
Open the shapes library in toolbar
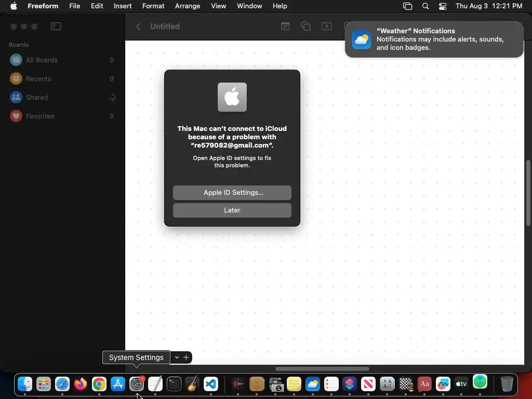tap(305, 26)
